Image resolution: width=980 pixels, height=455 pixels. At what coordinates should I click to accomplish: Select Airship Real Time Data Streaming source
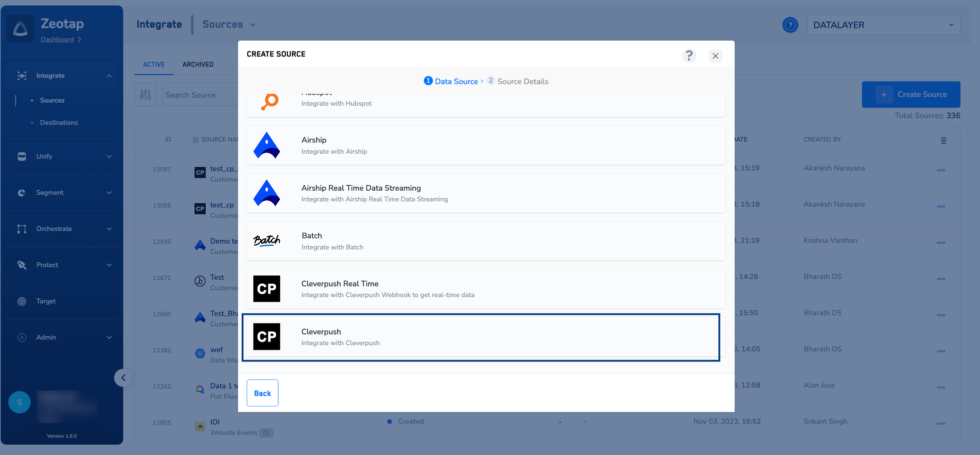[x=486, y=193]
